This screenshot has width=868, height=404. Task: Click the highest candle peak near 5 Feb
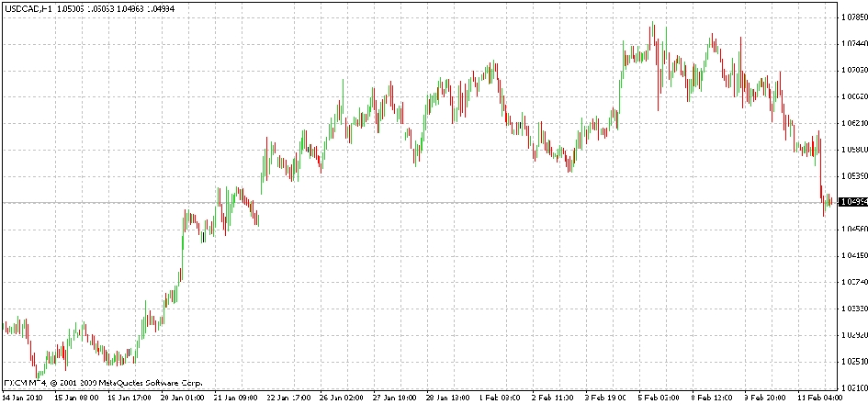(x=653, y=24)
